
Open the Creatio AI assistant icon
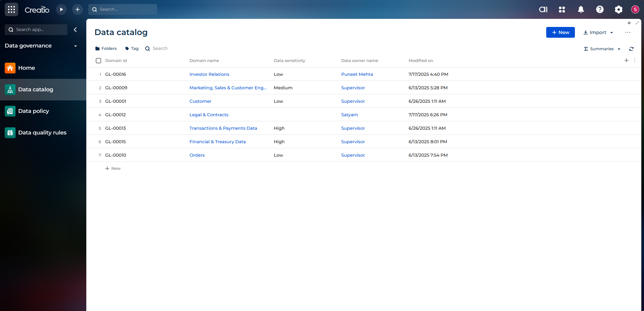(543, 9)
